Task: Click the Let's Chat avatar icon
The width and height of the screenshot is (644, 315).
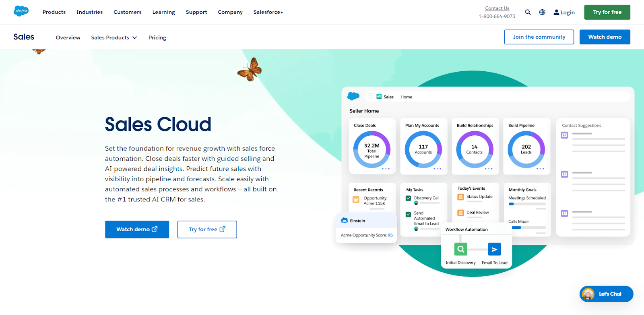Action: tap(588, 294)
